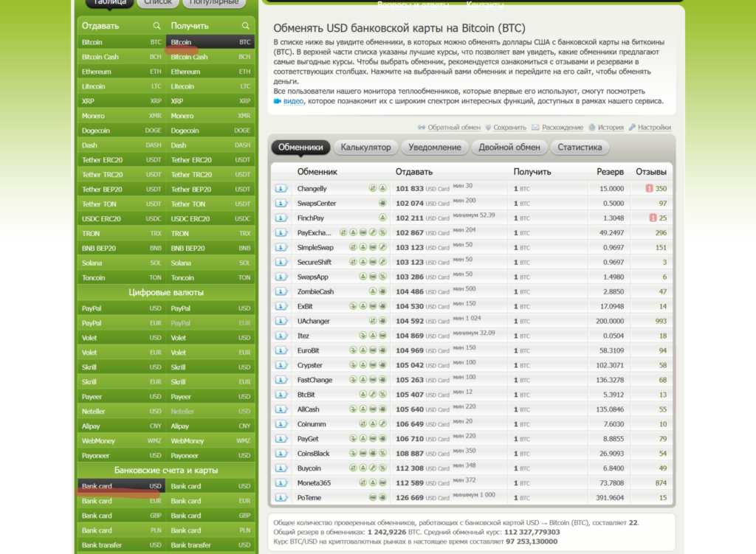The width and height of the screenshot is (756, 554).
Task: Open the Двойной обмен tab
Action: pos(509,148)
